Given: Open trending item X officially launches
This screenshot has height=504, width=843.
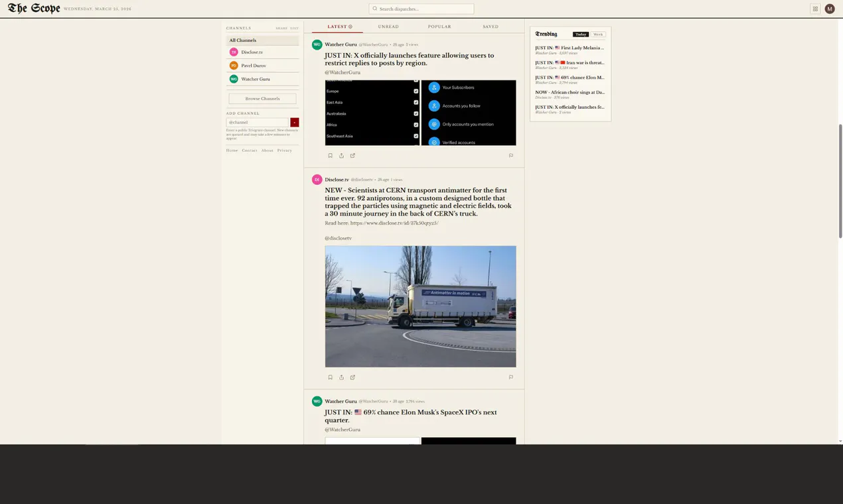Looking at the screenshot, I should coord(570,109).
